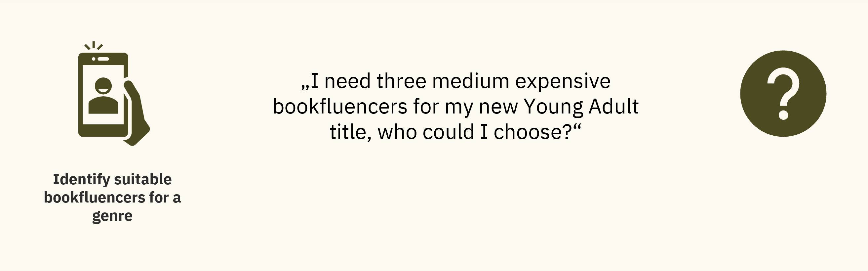Click the word "expensive" in the quote
The height and width of the screenshot is (271, 868).
point(563,81)
